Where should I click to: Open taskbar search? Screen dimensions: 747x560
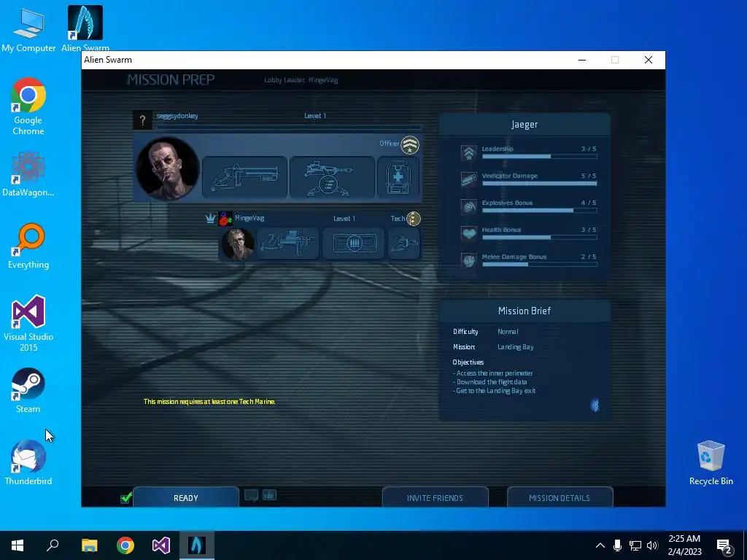[x=53, y=545]
